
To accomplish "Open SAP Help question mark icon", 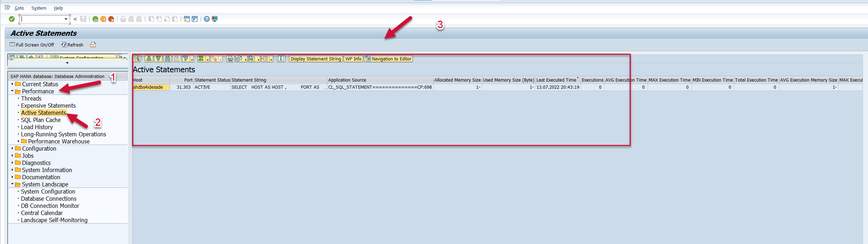I will [x=207, y=19].
